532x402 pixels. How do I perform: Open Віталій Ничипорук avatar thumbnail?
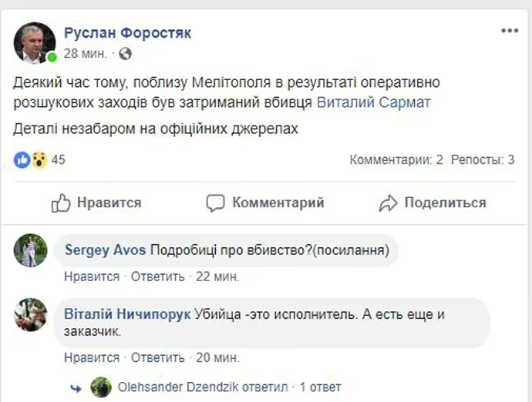click(x=31, y=315)
